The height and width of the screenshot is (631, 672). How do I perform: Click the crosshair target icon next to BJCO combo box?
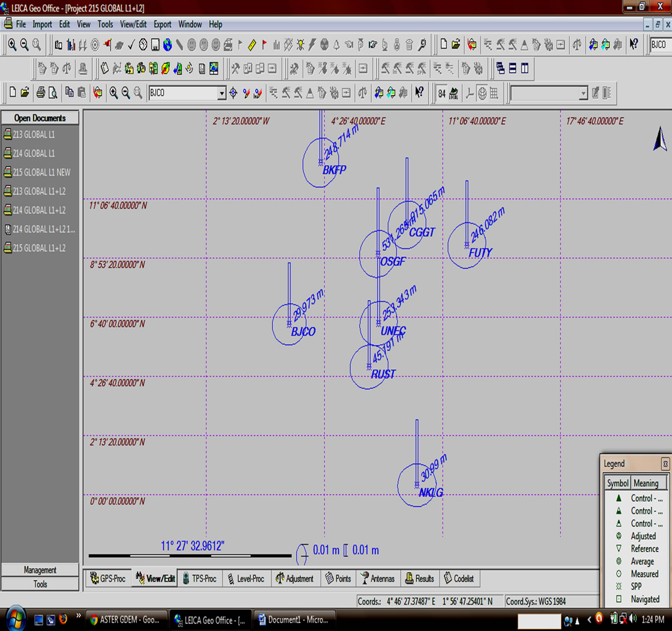tap(234, 93)
